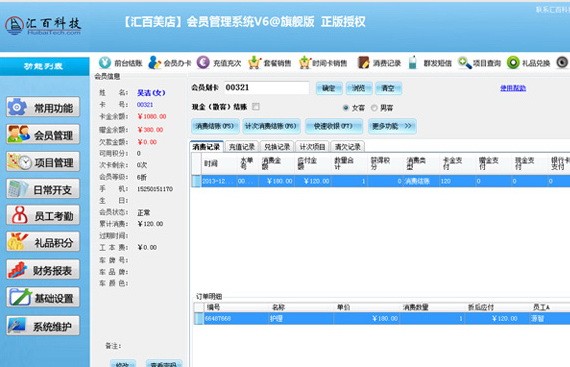Expand the 更多功能 >> options
This screenshot has width=570, height=367.
pos(392,126)
